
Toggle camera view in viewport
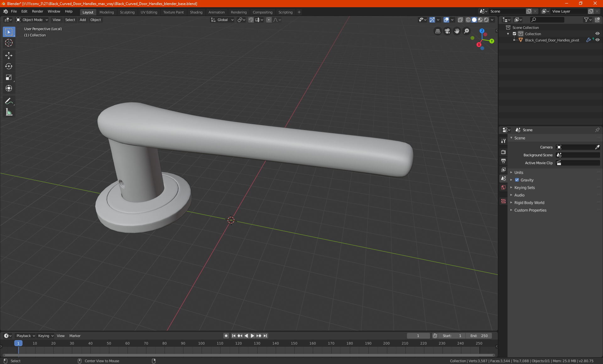pyautogui.click(x=447, y=31)
